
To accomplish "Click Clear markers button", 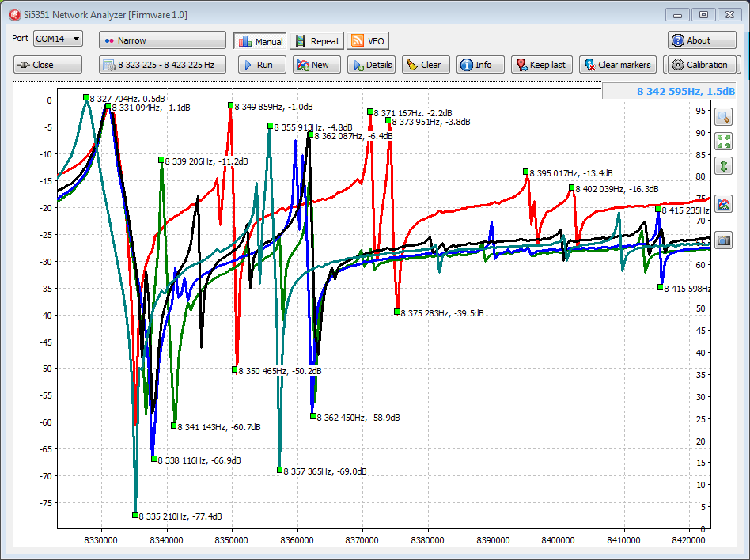I will click(616, 65).
